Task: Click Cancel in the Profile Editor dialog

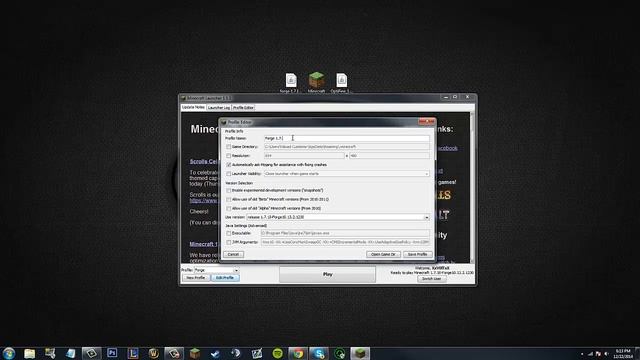Action: pyautogui.click(x=233, y=254)
